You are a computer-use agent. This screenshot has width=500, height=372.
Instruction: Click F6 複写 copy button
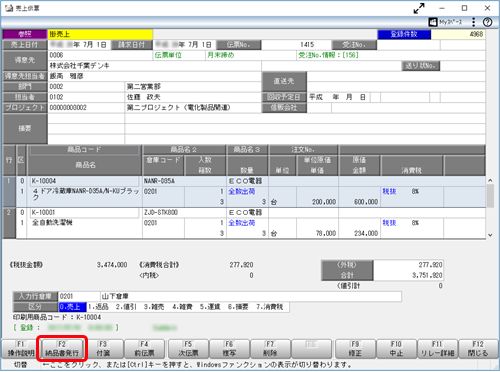coord(229,349)
